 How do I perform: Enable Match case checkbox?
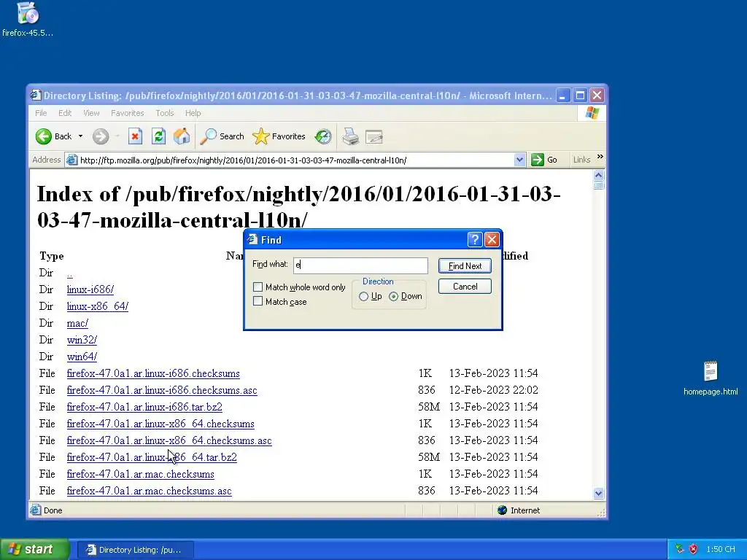point(258,301)
